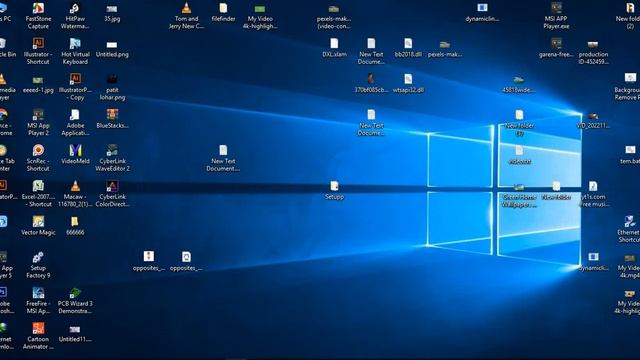
Task: Launch the BlueStacks shortcut
Action: pos(112,119)
